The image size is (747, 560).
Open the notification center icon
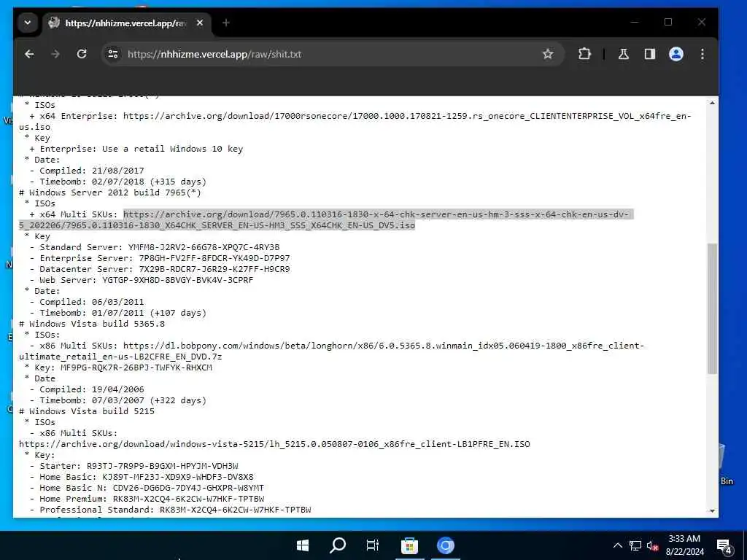[724, 546]
